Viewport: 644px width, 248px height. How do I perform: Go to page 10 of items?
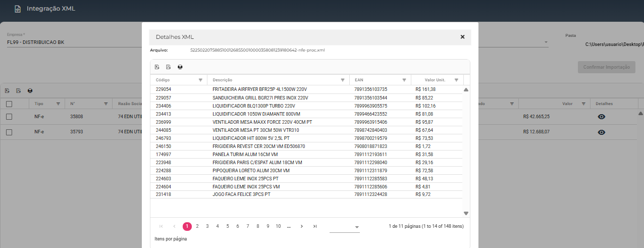278,226
